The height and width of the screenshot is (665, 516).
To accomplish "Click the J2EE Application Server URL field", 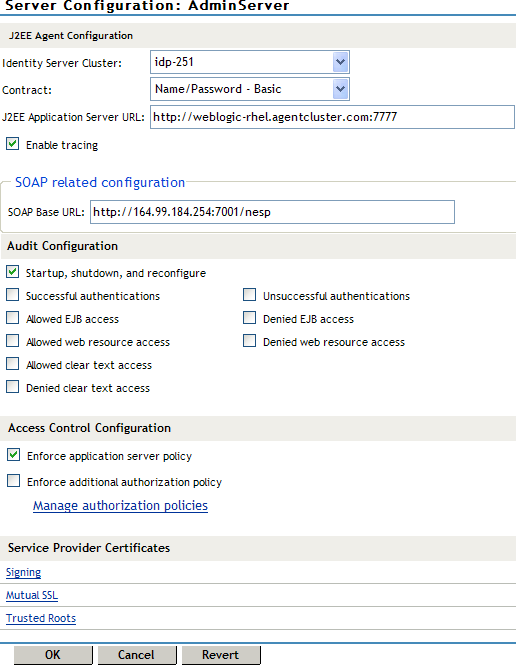I will [x=332, y=117].
